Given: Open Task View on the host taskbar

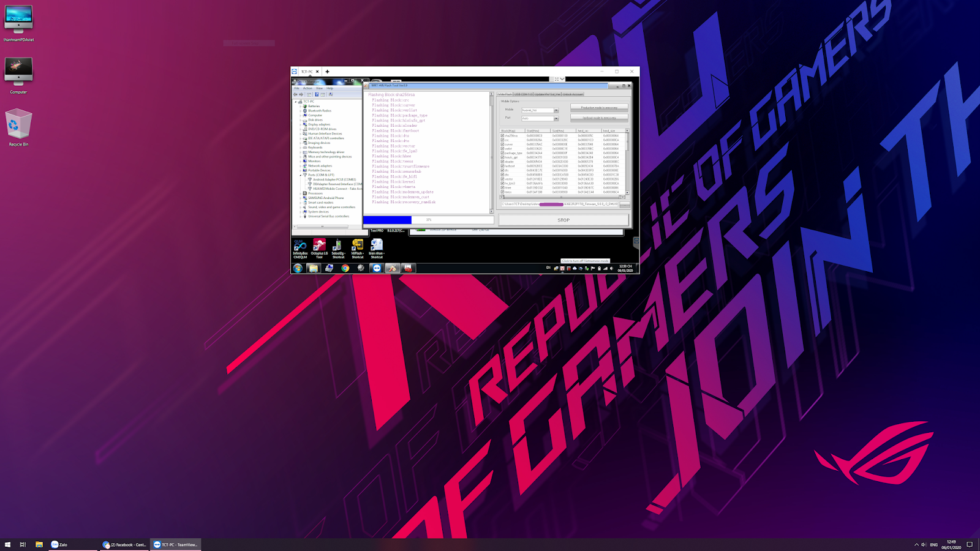Looking at the screenshot, I should click(x=23, y=544).
